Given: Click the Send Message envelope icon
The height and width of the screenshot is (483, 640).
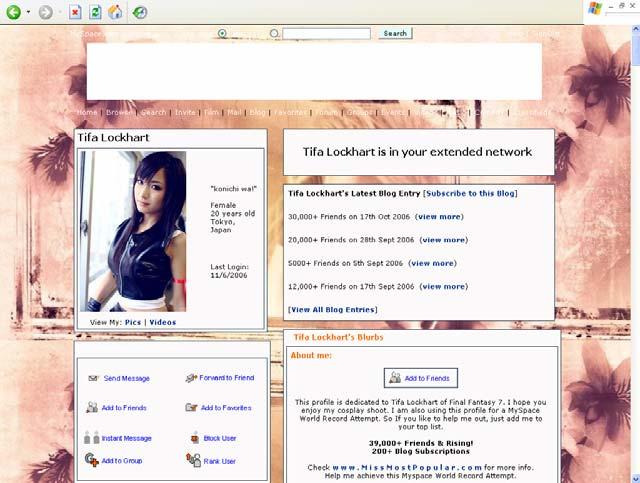Looking at the screenshot, I should pos(92,379).
